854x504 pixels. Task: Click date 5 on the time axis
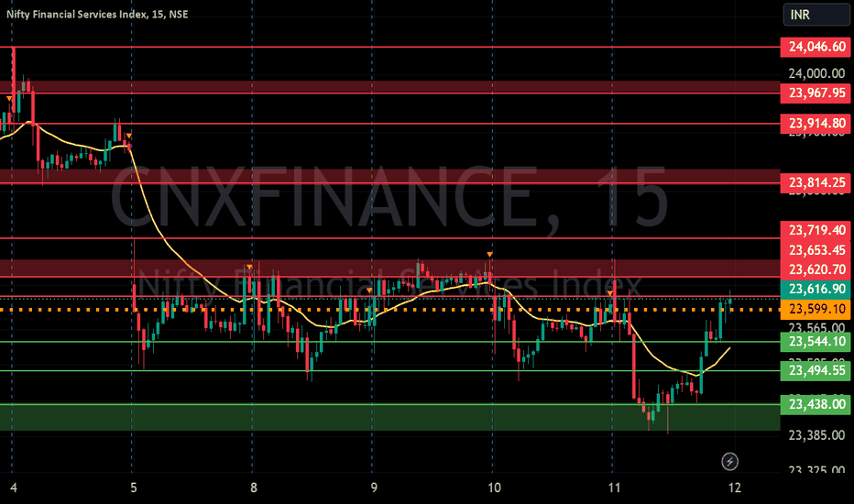click(x=134, y=488)
